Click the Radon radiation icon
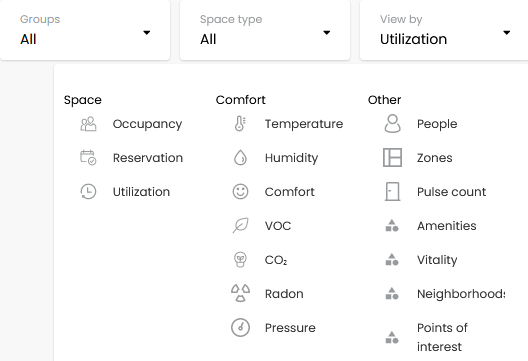Image resolution: width=528 pixels, height=361 pixels. (x=240, y=293)
